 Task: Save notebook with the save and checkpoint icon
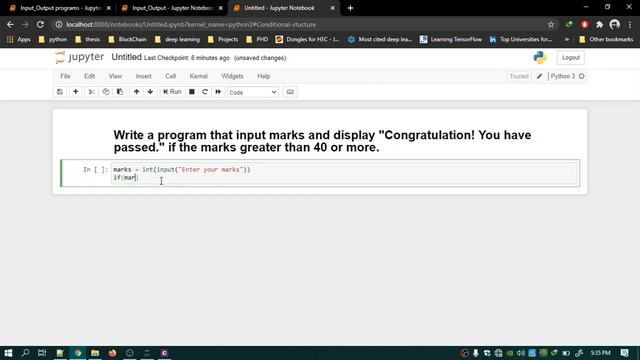coord(60,92)
